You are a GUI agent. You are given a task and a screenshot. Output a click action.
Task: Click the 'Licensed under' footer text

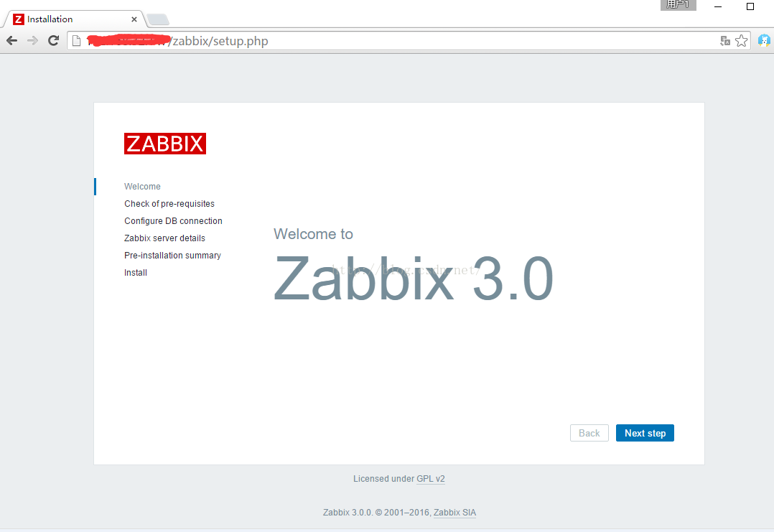[383, 479]
